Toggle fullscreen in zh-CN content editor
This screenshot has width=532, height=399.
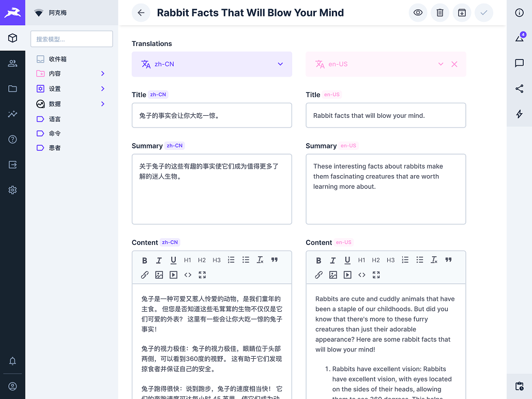point(202,275)
